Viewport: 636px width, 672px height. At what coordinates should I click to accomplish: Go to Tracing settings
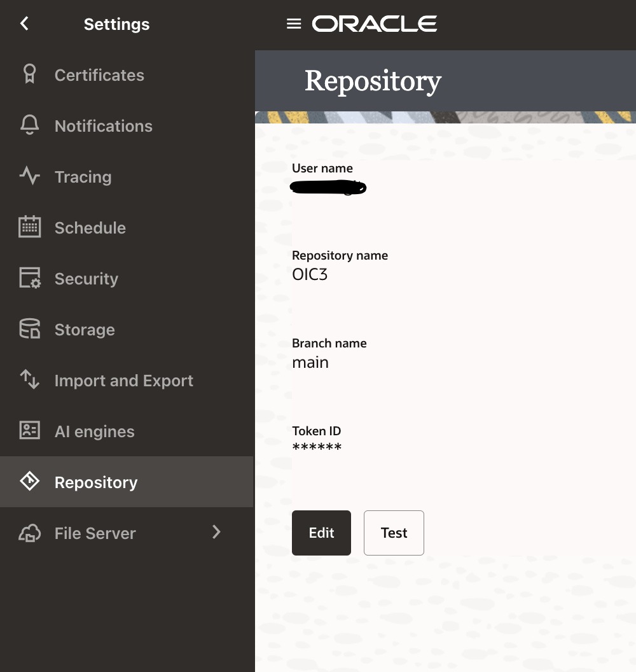[127, 176]
